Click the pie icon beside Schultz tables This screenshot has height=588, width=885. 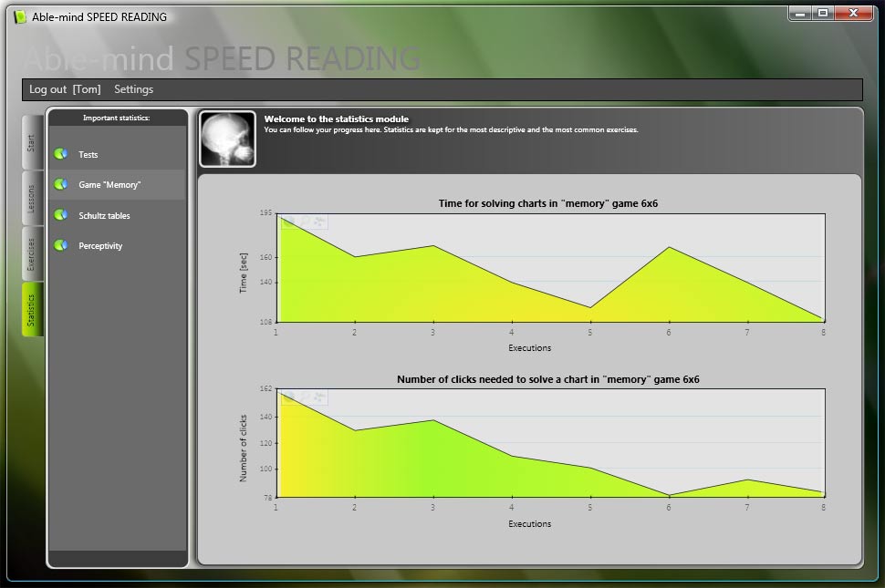(x=61, y=215)
